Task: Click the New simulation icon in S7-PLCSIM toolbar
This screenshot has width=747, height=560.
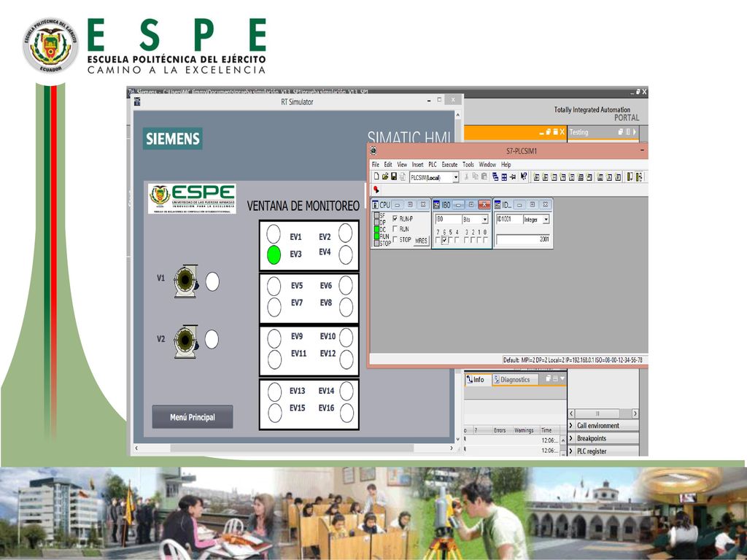Action: pyautogui.click(x=376, y=176)
